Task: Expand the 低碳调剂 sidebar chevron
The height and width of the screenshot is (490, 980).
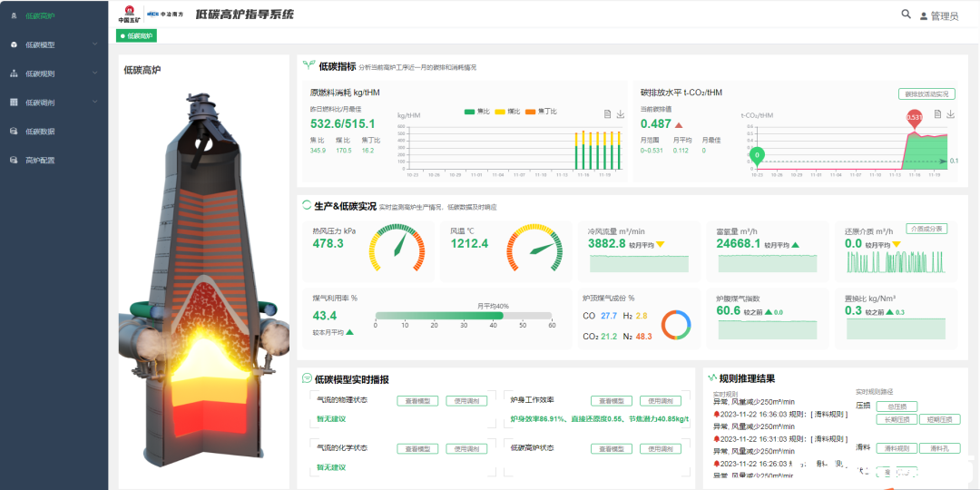Action: 95,102
